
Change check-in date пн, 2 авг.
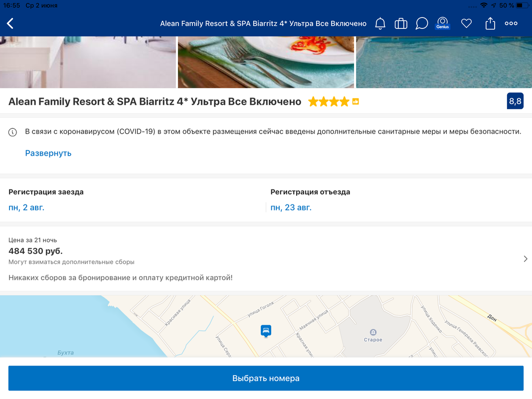click(x=26, y=207)
